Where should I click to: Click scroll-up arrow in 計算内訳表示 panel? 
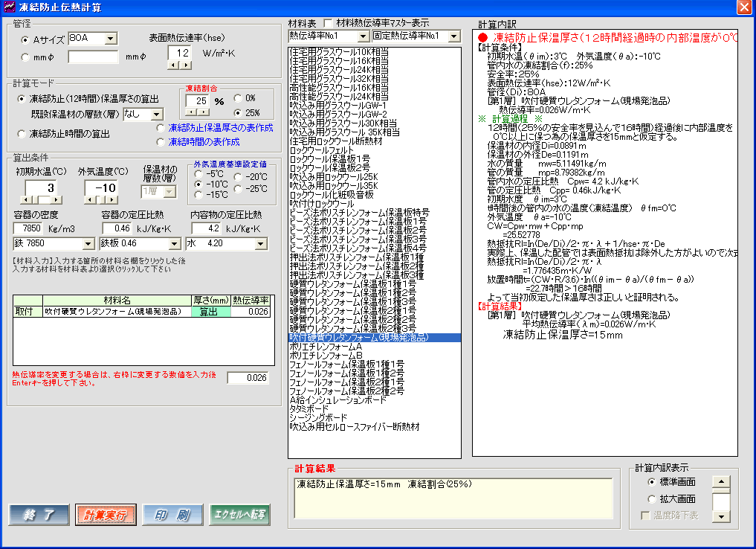[x=720, y=481]
